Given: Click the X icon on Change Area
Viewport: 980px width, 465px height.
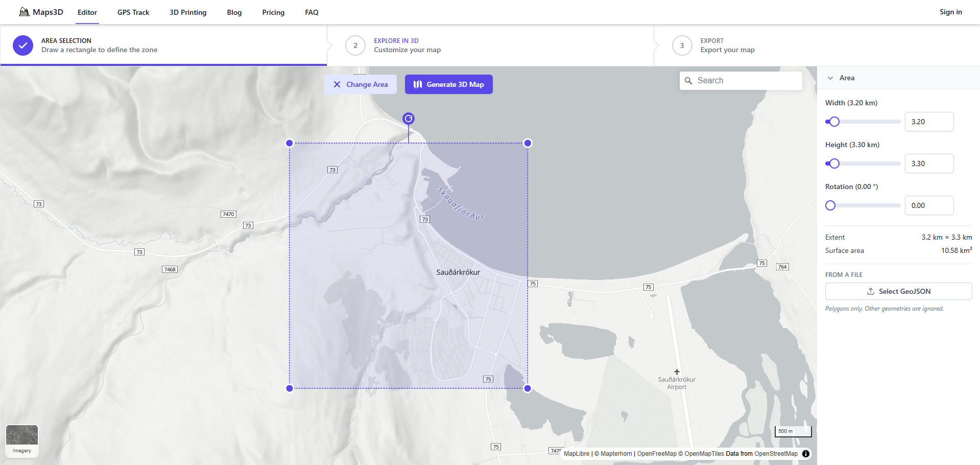Looking at the screenshot, I should 337,84.
